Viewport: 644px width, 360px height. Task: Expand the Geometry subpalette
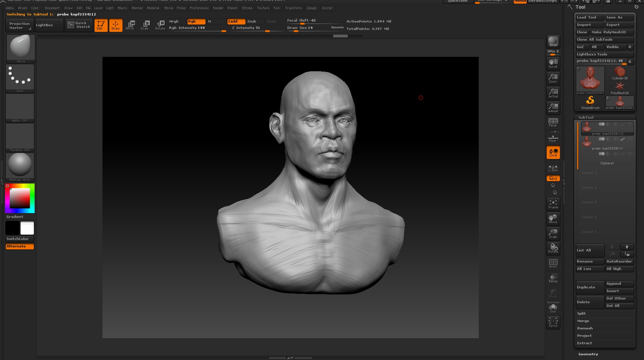(x=588, y=354)
